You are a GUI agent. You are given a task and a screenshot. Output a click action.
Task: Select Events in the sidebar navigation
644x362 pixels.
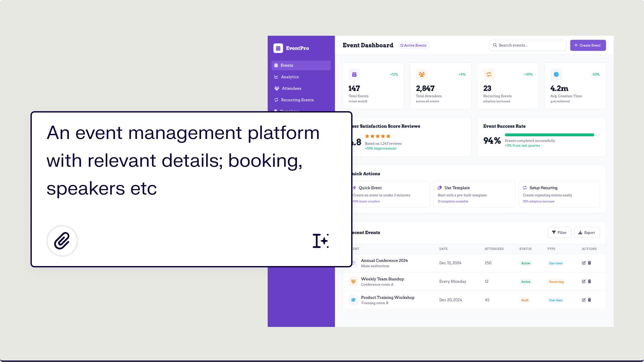click(288, 65)
